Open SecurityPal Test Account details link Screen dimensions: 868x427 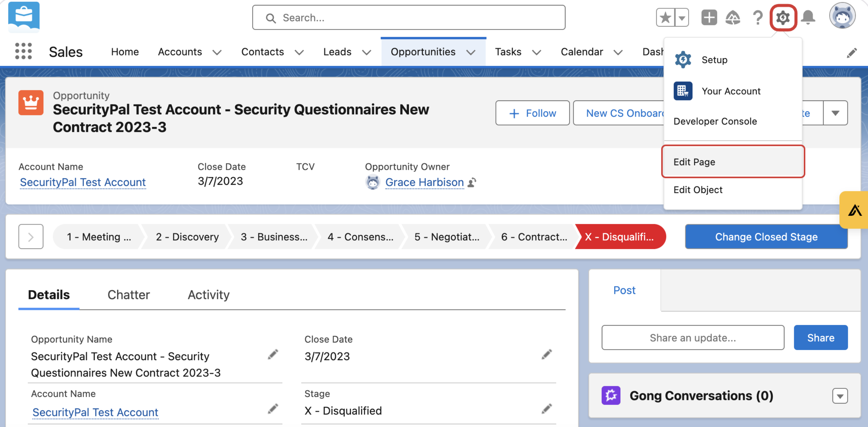(95, 412)
